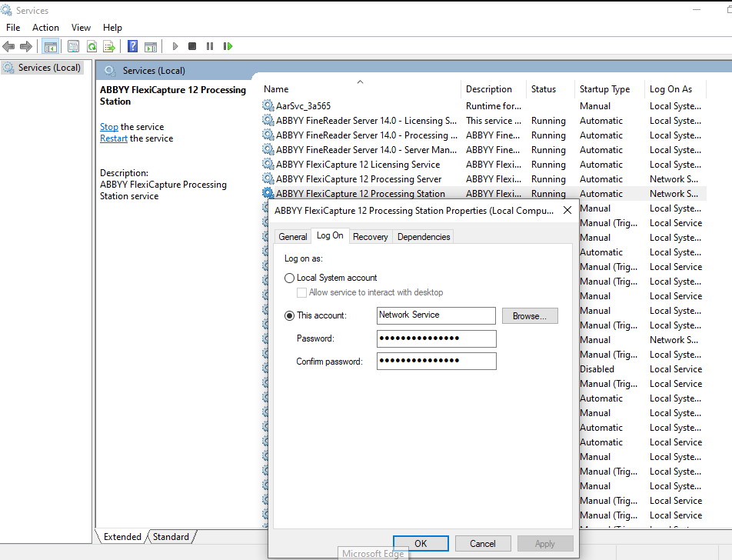Sort by the Name column header
Viewport: 732px width, 560px height.
[360, 88]
